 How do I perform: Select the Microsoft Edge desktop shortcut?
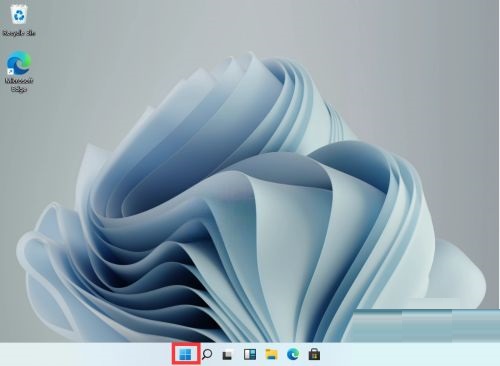(x=19, y=71)
